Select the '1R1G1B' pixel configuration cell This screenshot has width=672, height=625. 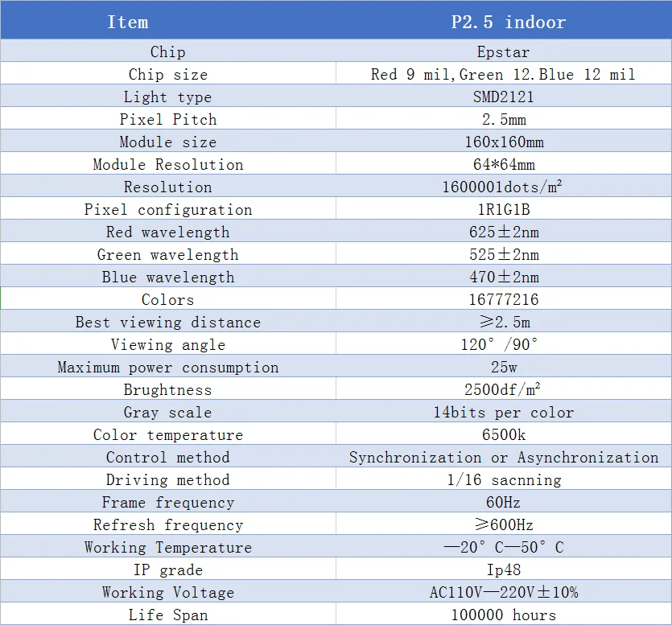click(x=503, y=209)
